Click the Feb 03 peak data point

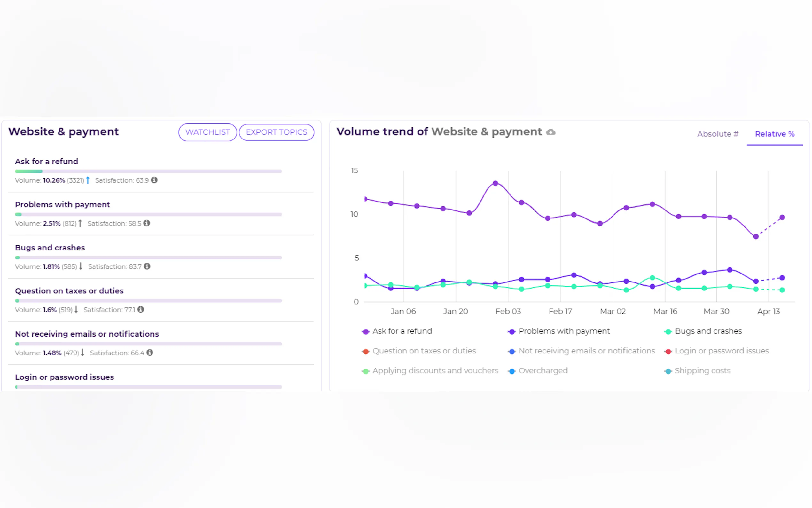(495, 183)
